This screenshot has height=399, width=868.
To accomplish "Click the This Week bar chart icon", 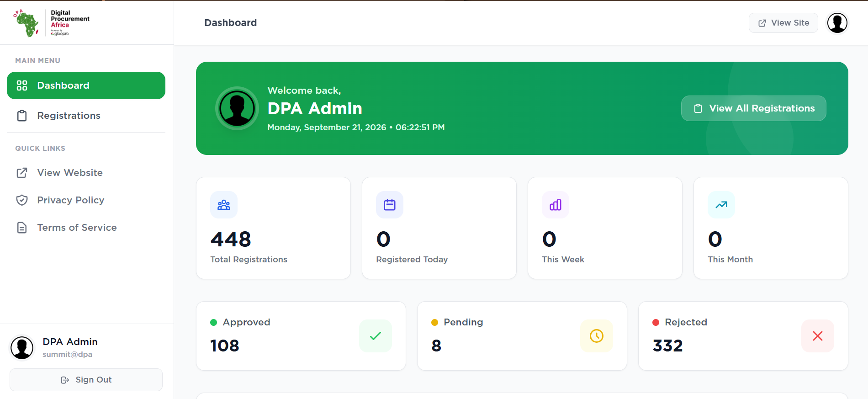I will 556,205.
